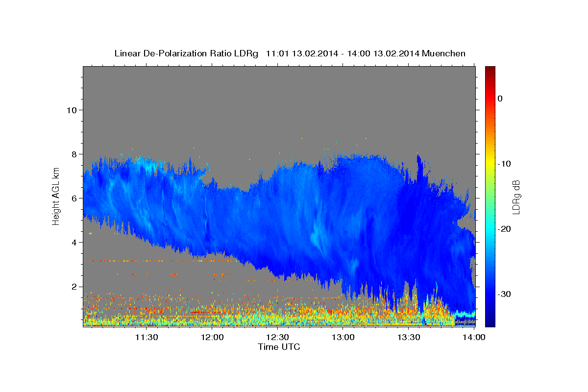Viewport: 588px width, 392px height.
Task: Select the 12:30 time axis tick label
Action: 278,337
